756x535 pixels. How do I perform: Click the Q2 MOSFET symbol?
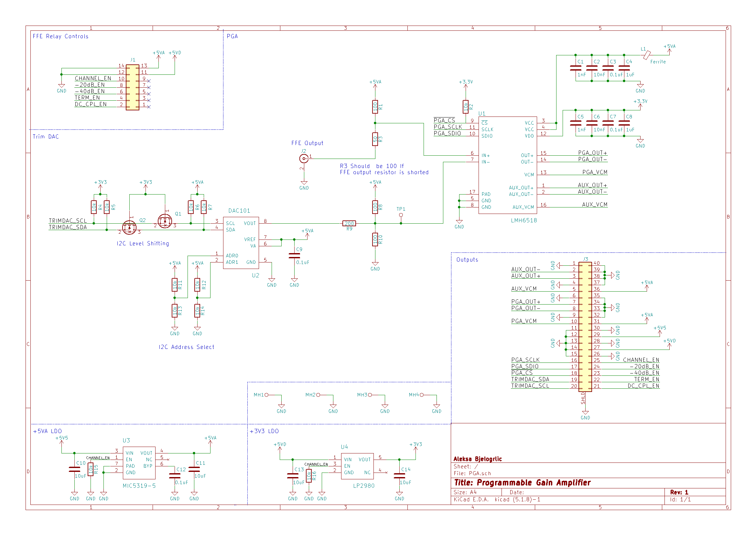coord(129,228)
